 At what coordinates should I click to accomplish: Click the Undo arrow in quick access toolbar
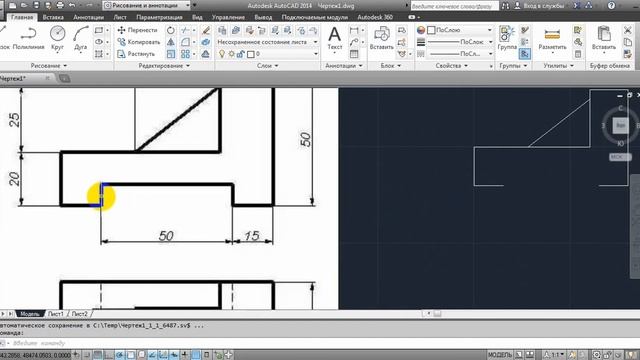coord(73,5)
